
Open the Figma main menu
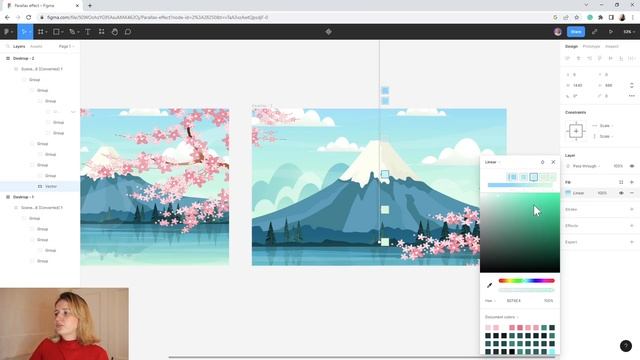point(8,31)
